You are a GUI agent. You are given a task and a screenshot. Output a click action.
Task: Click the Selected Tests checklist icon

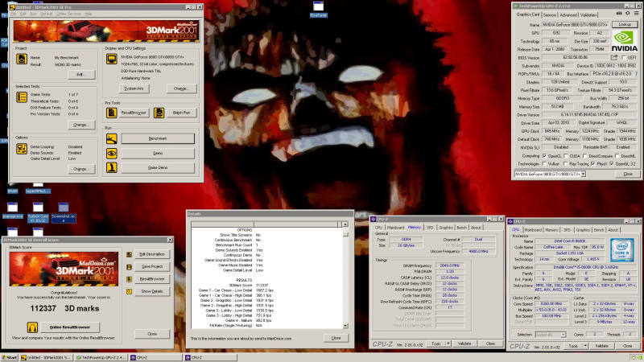point(22,97)
